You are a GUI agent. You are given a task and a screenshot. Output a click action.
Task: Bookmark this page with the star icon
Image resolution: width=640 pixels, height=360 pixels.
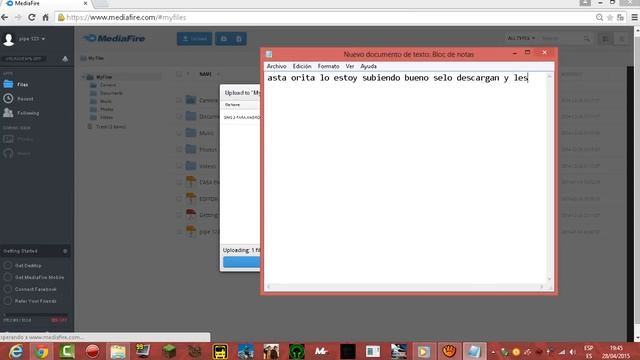click(610, 18)
